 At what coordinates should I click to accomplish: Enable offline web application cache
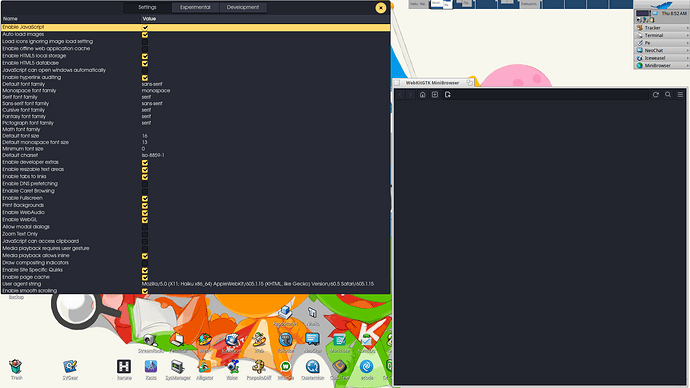point(145,49)
